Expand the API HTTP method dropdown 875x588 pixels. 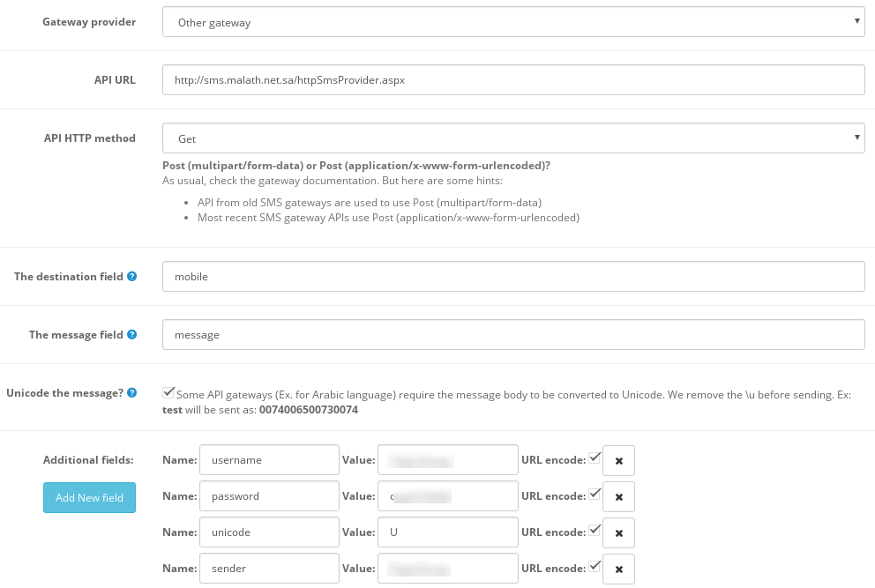pyautogui.click(x=512, y=138)
